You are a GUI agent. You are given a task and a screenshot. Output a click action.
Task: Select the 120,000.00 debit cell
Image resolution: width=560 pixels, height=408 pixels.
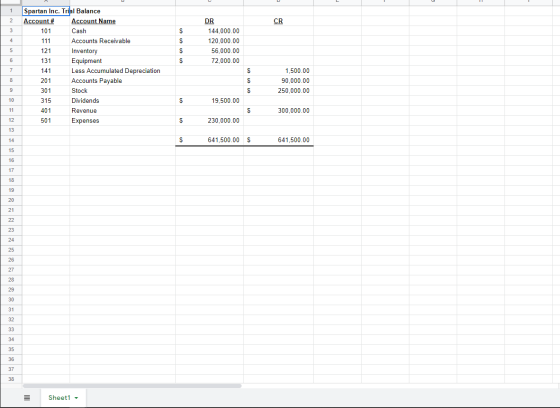pyautogui.click(x=209, y=41)
